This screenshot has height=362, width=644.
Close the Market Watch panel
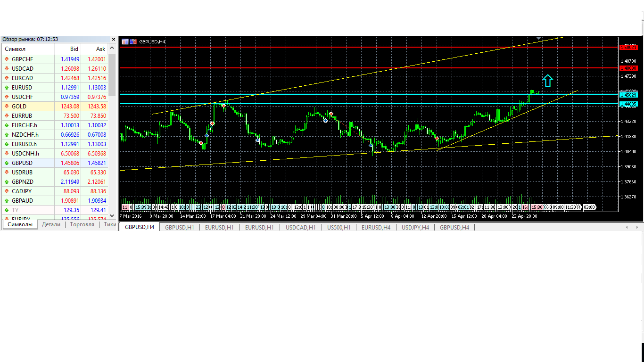tap(113, 39)
